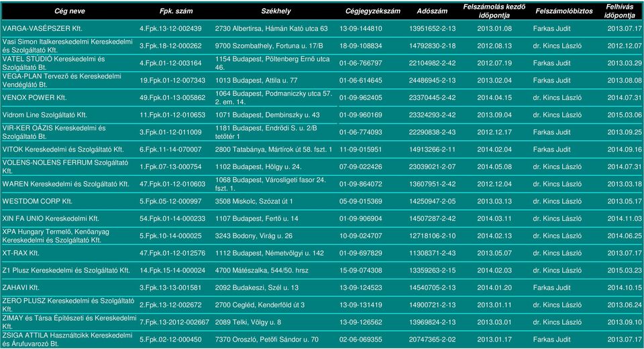
Task: Click case number '7.Fpk.13-2012-002667'
Action: pos(174,322)
